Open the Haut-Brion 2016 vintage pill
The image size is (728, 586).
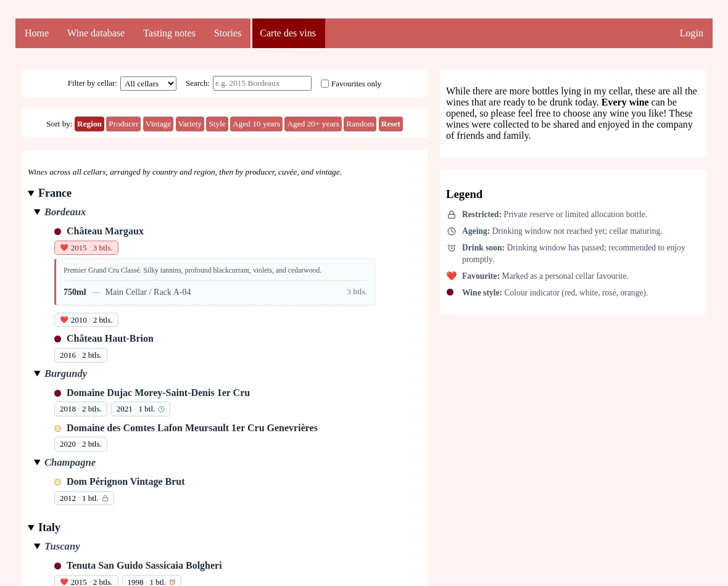tap(81, 355)
